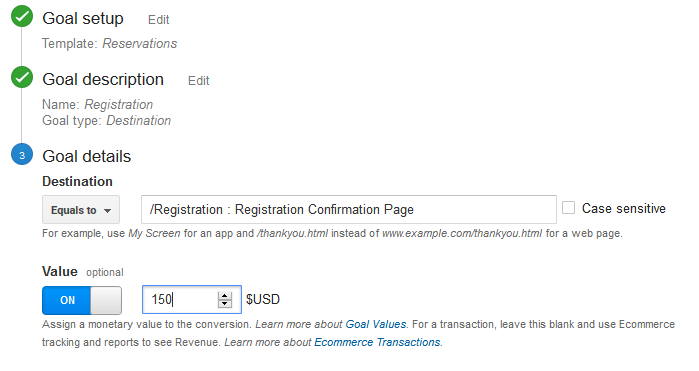Image resolution: width=699 pixels, height=371 pixels.
Task: Edit the Goal setup step
Action: [x=158, y=20]
